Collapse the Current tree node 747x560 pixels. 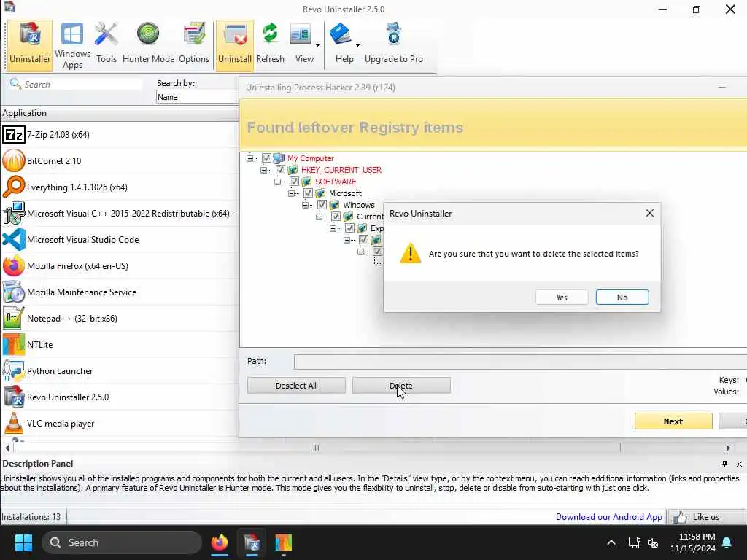click(x=320, y=217)
